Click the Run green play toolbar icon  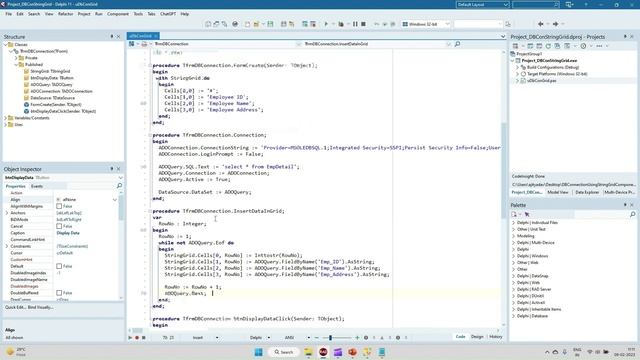click(x=326, y=24)
